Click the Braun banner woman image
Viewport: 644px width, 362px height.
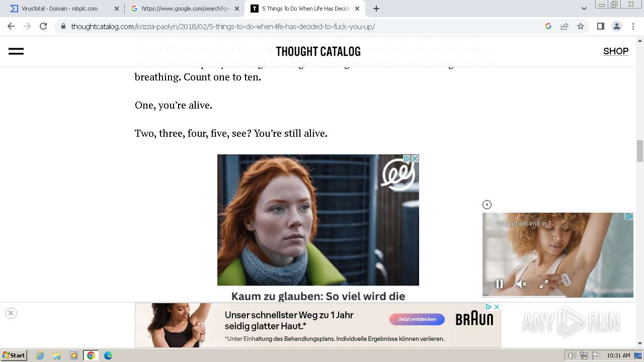tap(175, 325)
